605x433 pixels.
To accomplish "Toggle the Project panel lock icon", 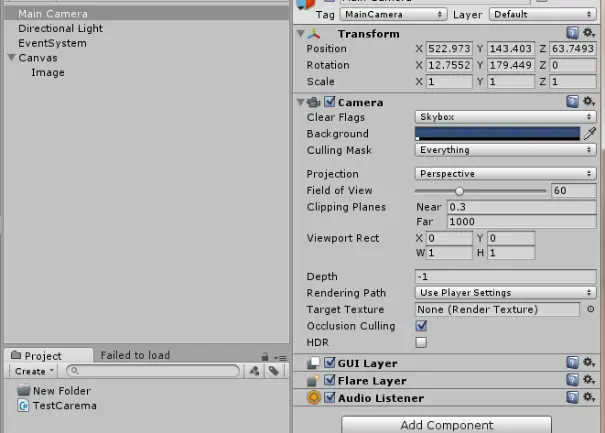I will pos(265,357).
